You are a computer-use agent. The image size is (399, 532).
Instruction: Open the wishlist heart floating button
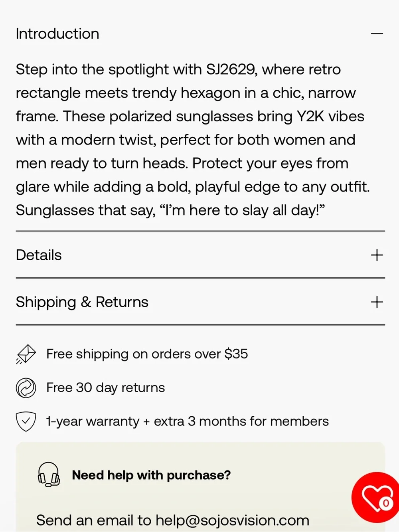(376, 497)
